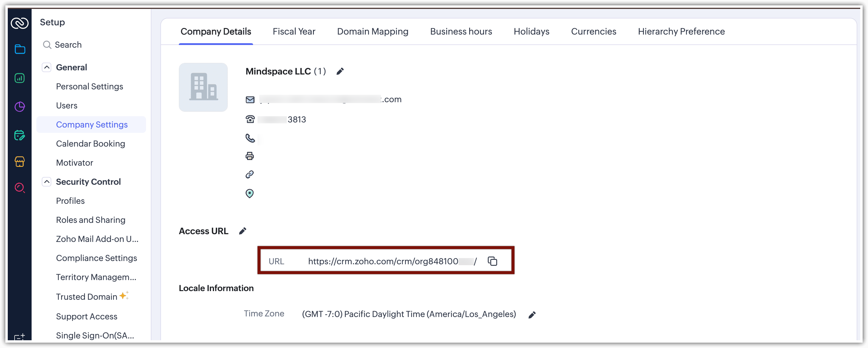868x348 pixels.
Task: Switch to the Fiscal Year tab
Action: click(294, 31)
